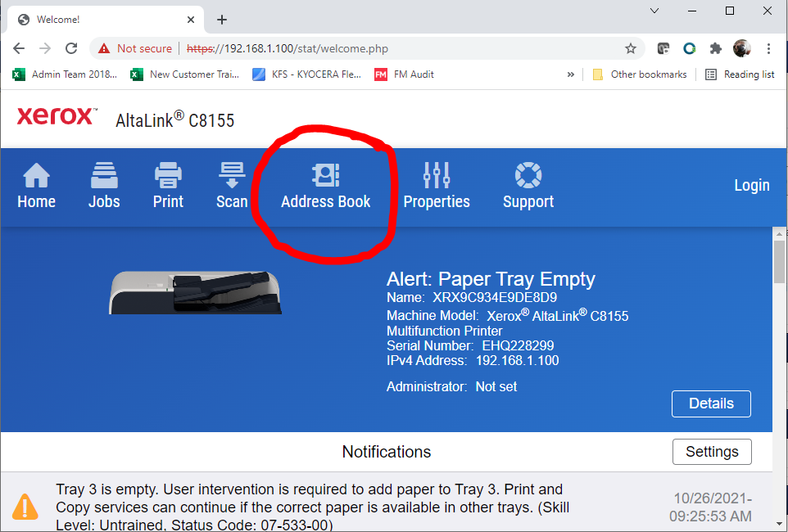Click the Tray 3 warning triangle icon
This screenshot has width=788, height=532.
click(x=25, y=507)
